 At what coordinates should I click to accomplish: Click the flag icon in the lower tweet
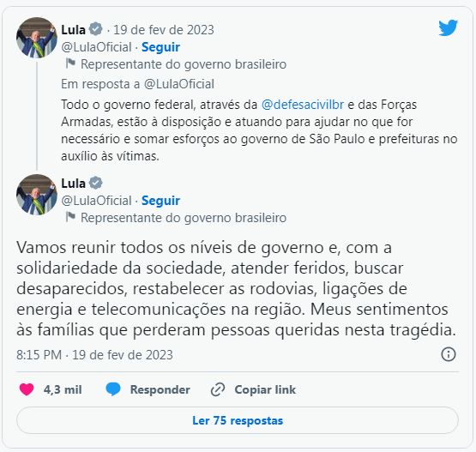(70, 217)
